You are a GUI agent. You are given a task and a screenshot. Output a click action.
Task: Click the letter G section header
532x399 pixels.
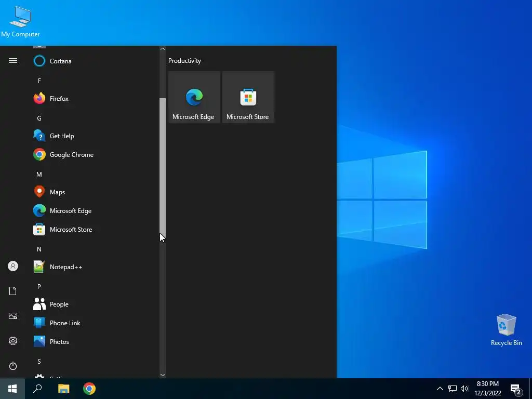coord(39,118)
